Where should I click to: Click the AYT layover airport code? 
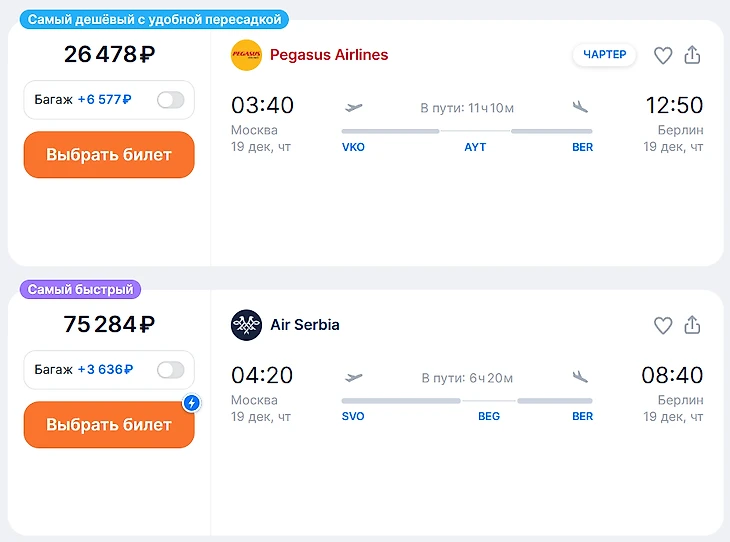click(475, 147)
